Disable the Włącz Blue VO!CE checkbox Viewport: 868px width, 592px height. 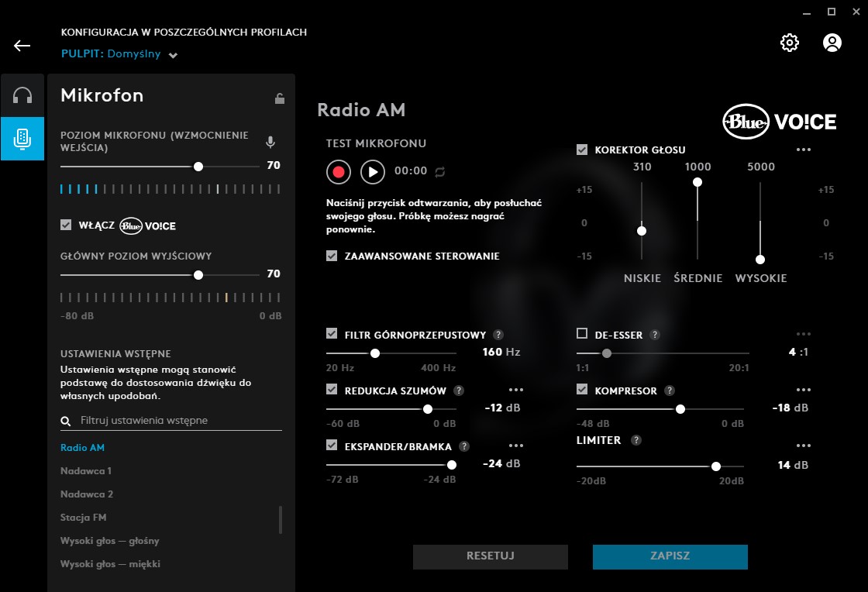66,225
